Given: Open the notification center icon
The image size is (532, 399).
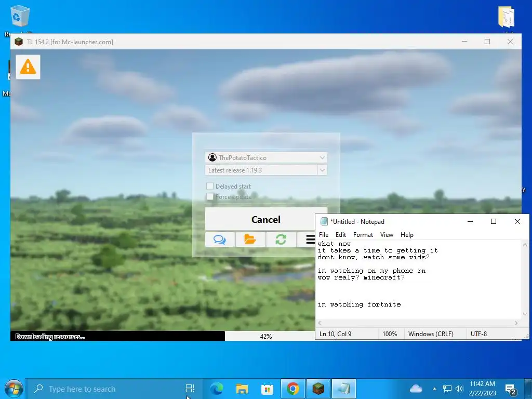Looking at the screenshot, I should pos(511,390).
